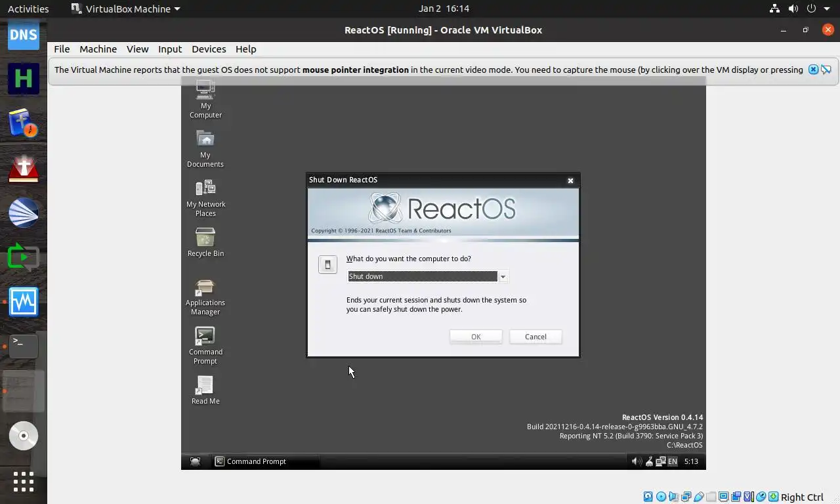The width and height of the screenshot is (840, 504).
Task: Open the ReactOS Start menu button
Action: pyautogui.click(x=195, y=461)
